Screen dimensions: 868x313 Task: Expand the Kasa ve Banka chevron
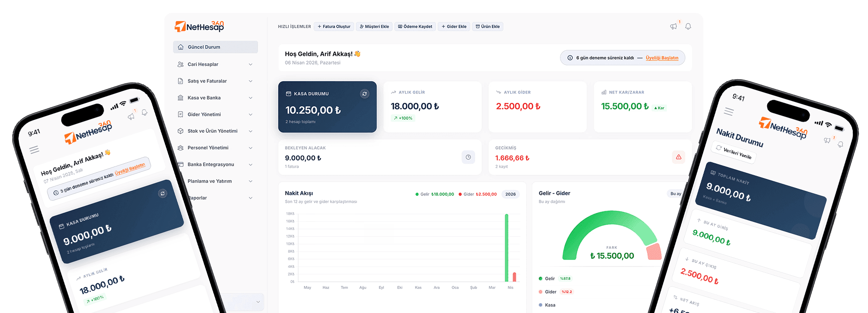[250, 98]
